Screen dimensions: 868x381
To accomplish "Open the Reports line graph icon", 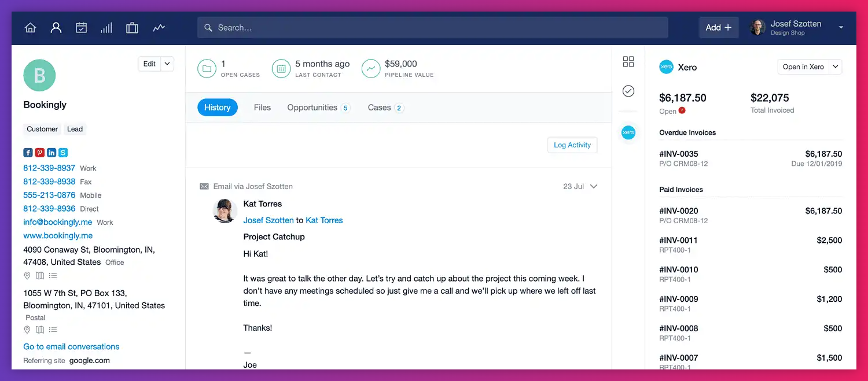I will [x=159, y=28].
